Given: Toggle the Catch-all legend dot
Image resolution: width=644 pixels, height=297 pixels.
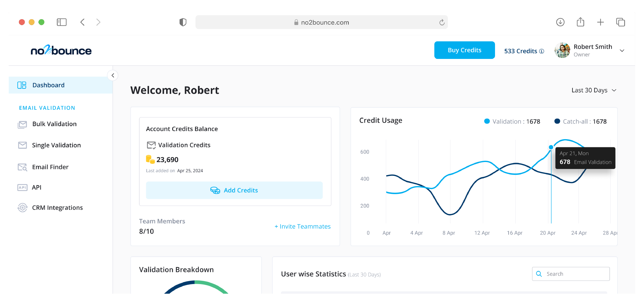Looking at the screenshot, I should [557, 121].
